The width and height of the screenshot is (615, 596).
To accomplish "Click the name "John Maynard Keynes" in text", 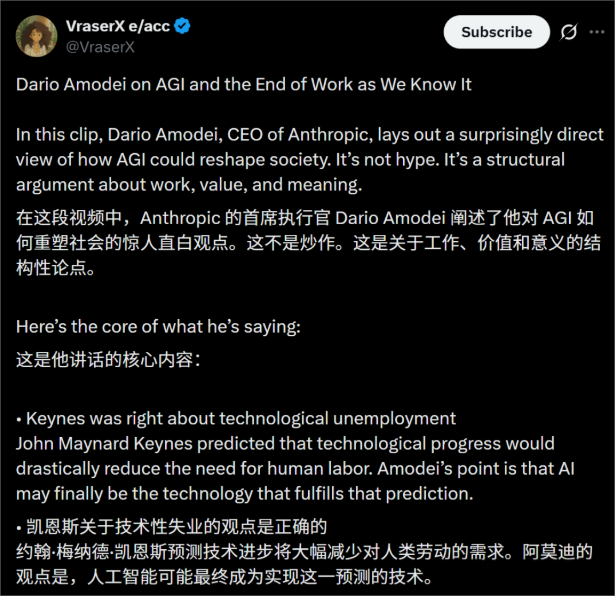I will click(x=104, y=444).
